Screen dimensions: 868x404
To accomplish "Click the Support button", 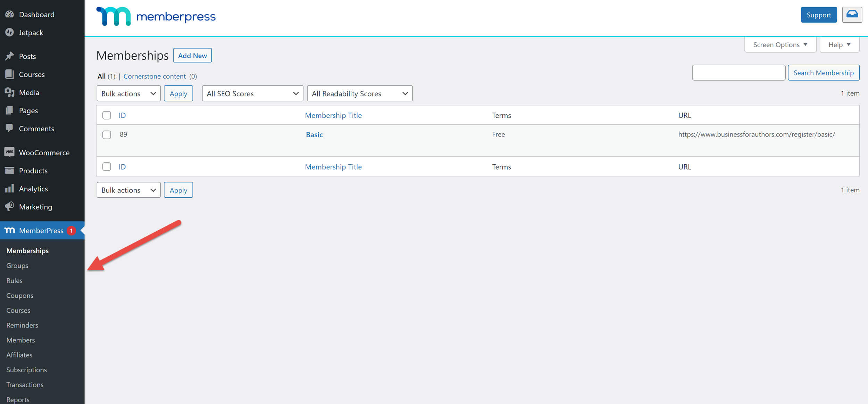I will pos(819,15).
